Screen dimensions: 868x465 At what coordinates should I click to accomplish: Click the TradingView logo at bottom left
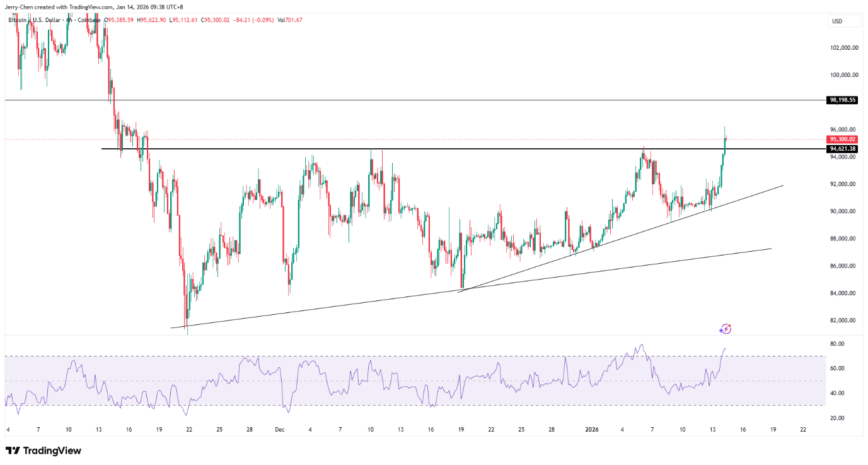(43, 450)
